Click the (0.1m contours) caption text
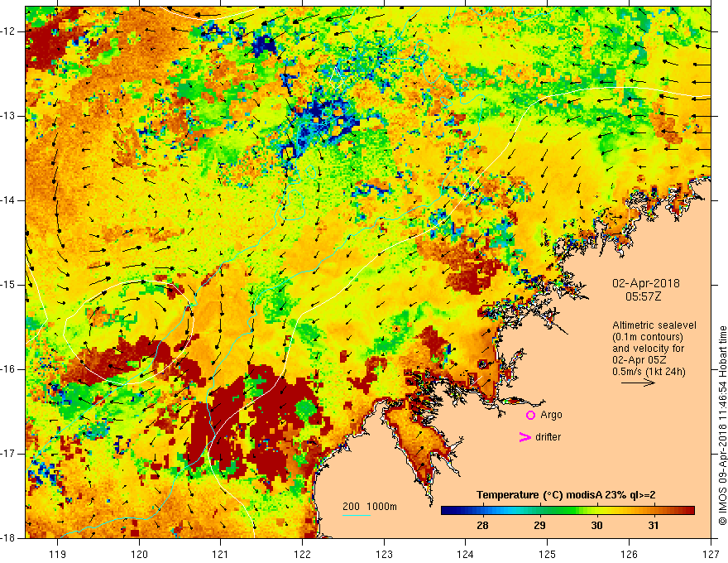This screenshot has height=563, width=728. pos(648,337)
